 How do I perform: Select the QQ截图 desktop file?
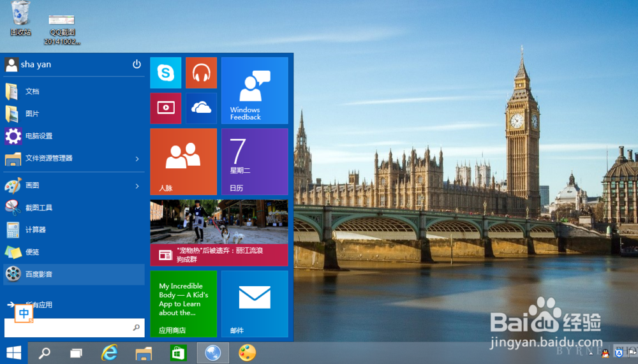[62, 30]
